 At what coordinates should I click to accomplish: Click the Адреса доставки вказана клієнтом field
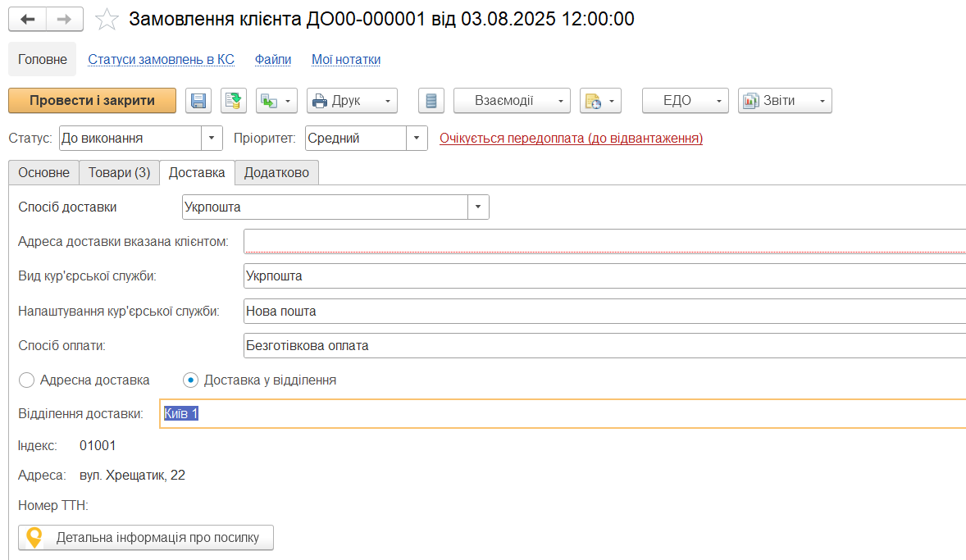[x=605, y=242]
